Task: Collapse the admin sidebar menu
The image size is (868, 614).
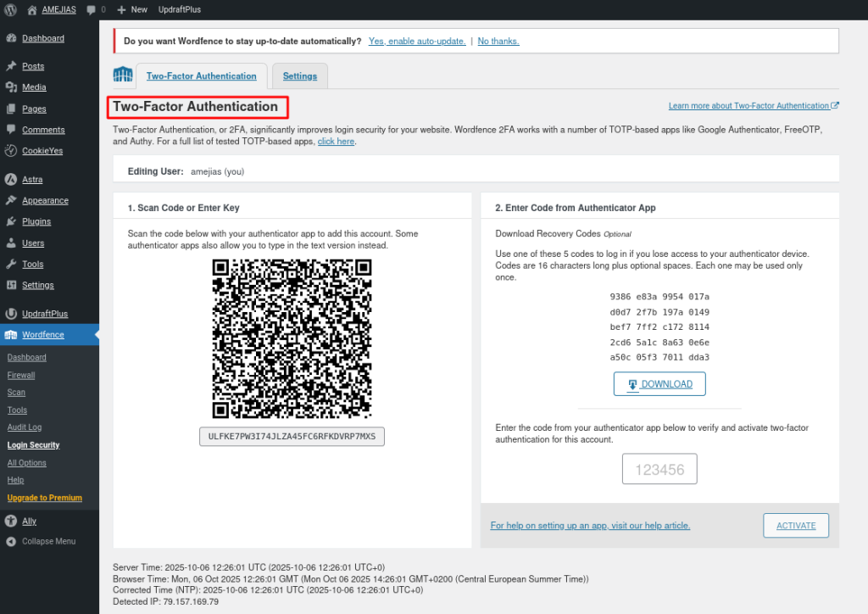Action: 48,541
